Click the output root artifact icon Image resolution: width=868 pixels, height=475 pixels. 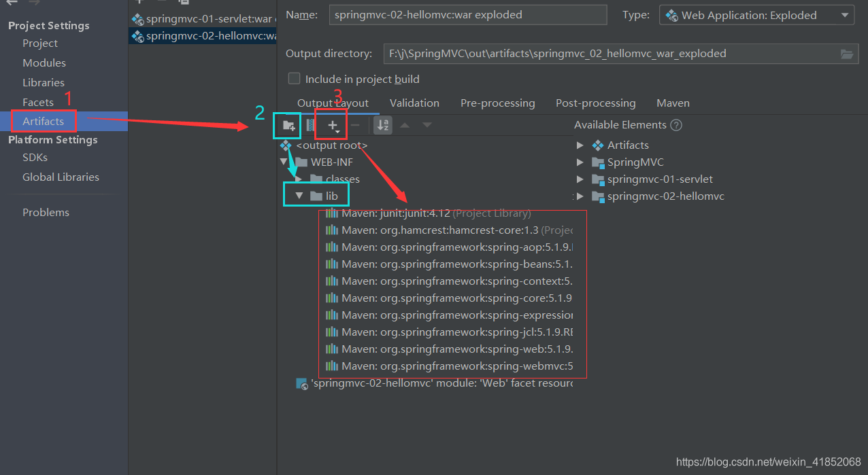coord(286,145)
